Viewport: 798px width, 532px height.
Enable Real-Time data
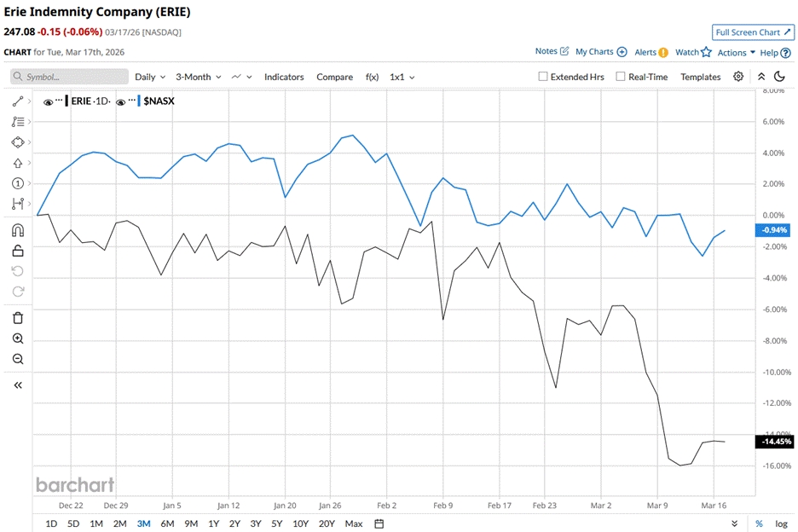(x=621, y=77)
